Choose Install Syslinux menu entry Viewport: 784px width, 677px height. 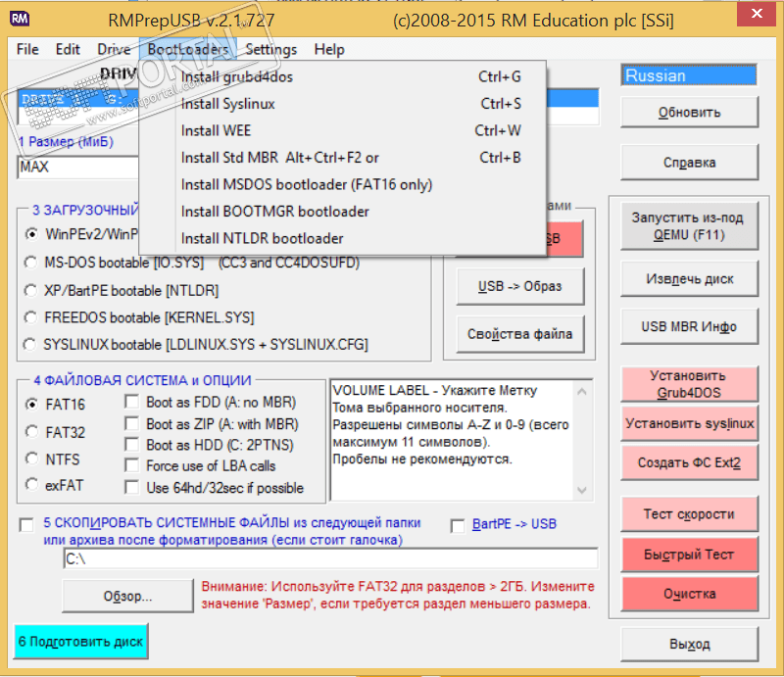(342, 104)
